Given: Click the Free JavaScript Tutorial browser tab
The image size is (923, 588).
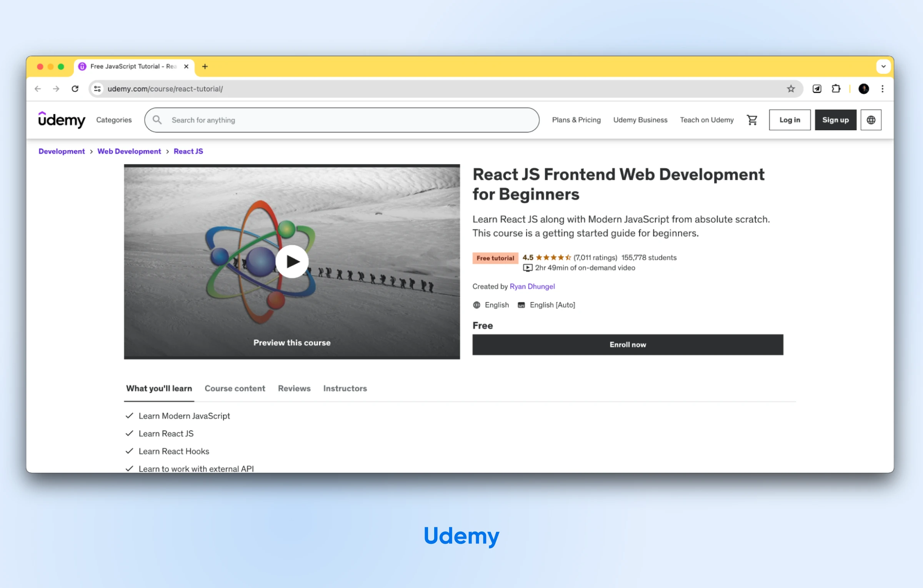Looking at the screenshot, I should (134, 66).
